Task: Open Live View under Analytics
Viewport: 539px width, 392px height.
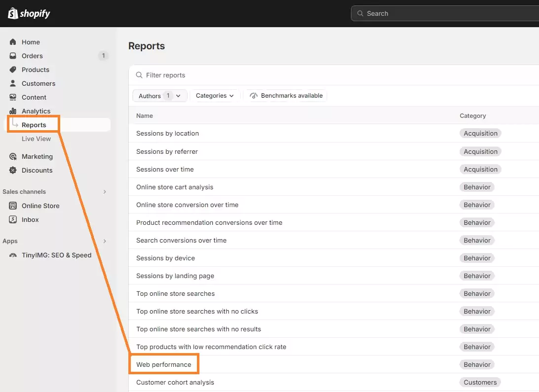Action: tap(37, 139)
